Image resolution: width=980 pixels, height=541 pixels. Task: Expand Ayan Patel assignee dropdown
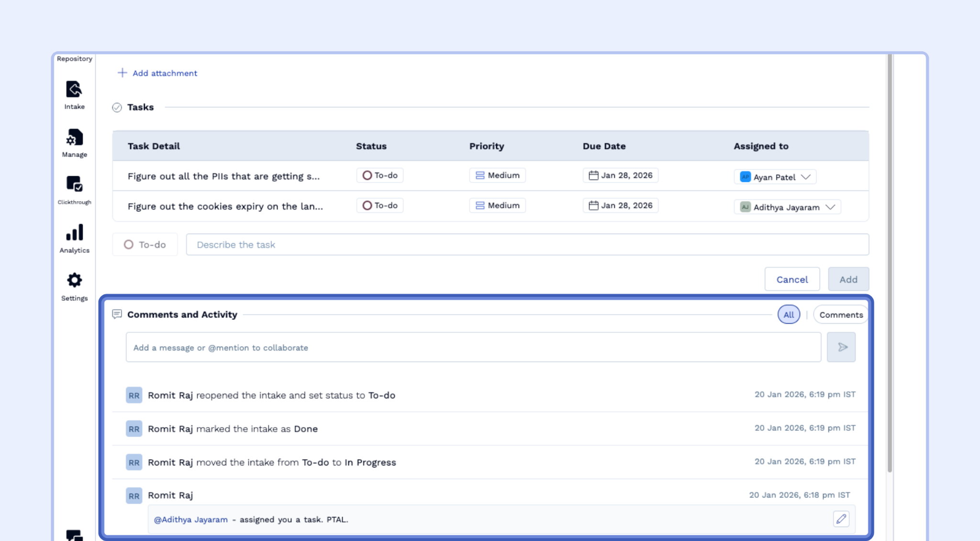pyautogui.click(x=806, y=177)
